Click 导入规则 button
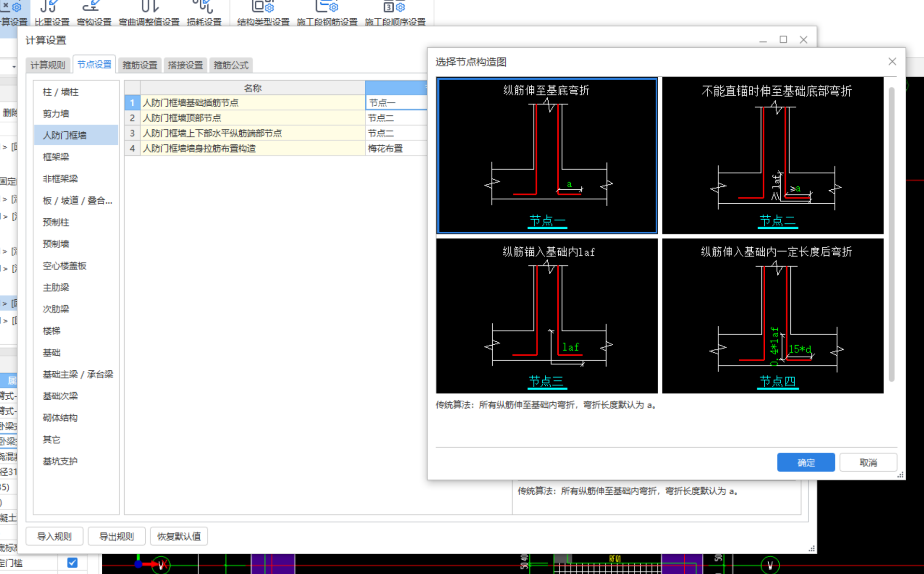This screenshot has width=924, height=574. (x=54, y=536)
